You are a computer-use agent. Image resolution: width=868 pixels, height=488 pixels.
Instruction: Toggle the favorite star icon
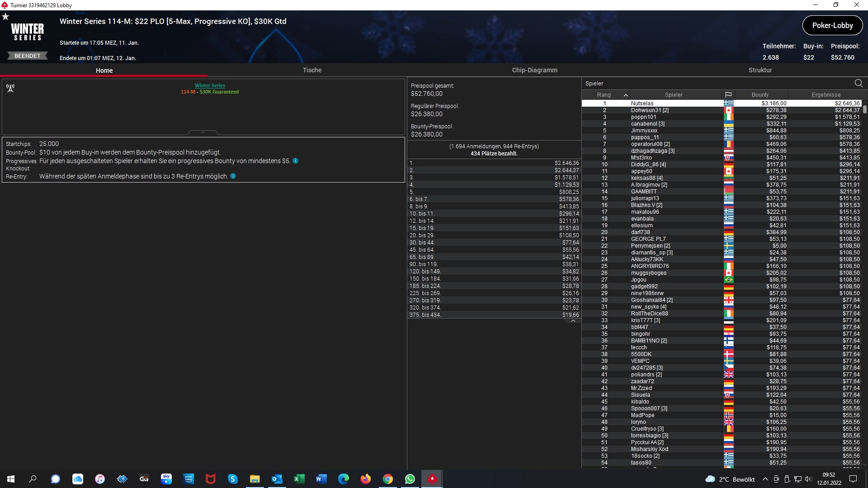click(5, 17)
